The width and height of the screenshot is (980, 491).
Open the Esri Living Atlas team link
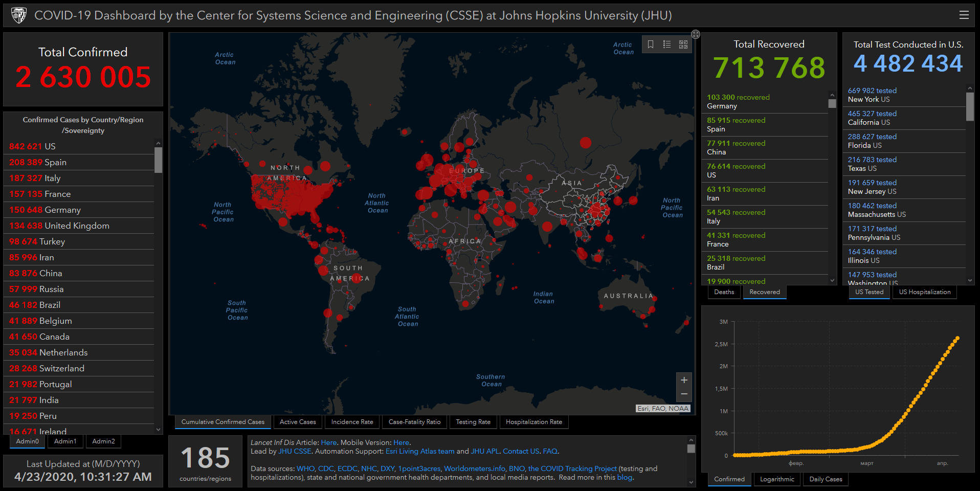(x=420, y=451)
